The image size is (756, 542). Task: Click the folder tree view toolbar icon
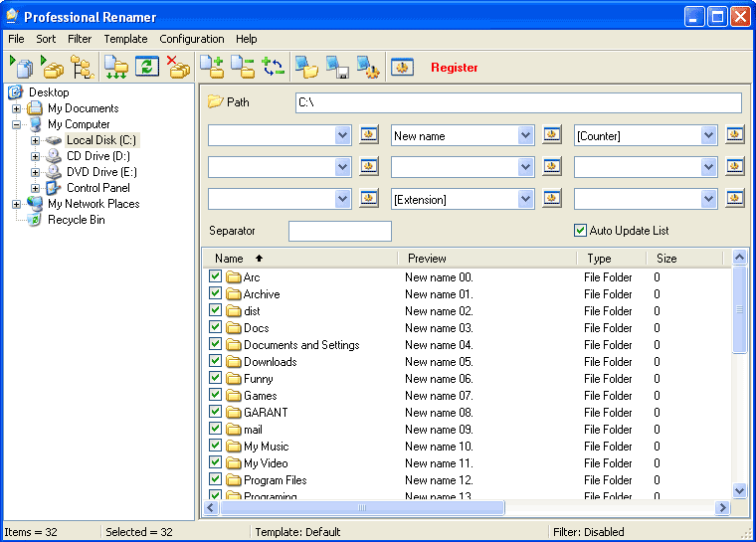tap(83, 67)
